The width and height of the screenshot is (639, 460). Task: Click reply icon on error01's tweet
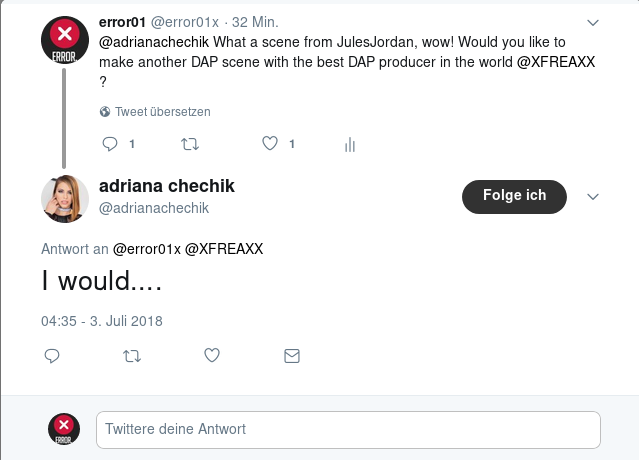pos(111,144)
